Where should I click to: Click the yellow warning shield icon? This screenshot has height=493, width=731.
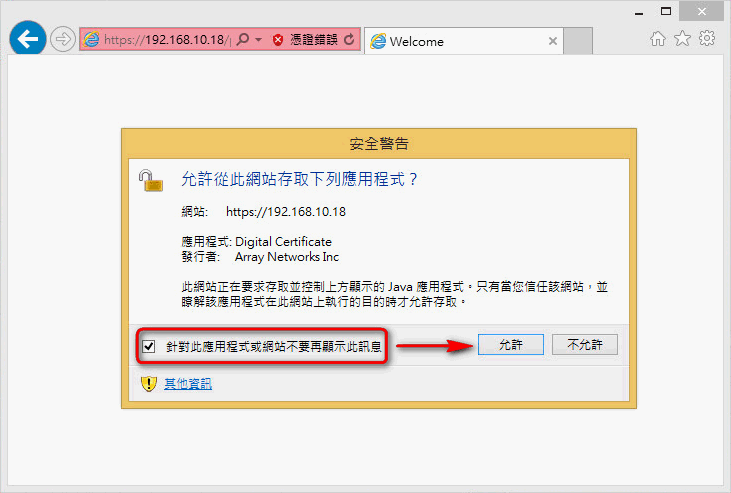(x=149, y=384)
